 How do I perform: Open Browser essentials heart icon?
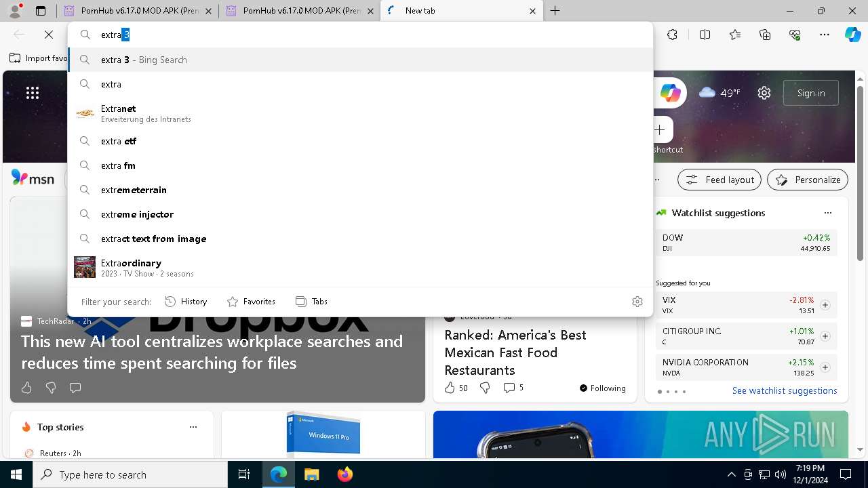point(795,35)
